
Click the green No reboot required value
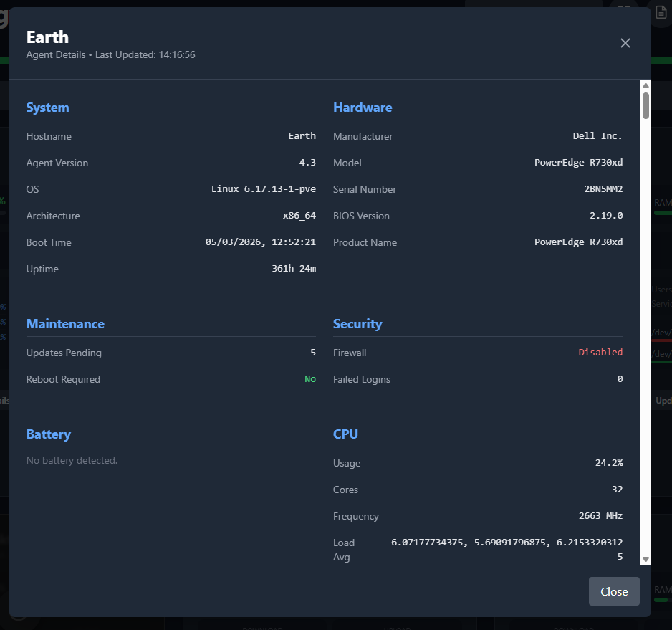(x=309, y=379)
